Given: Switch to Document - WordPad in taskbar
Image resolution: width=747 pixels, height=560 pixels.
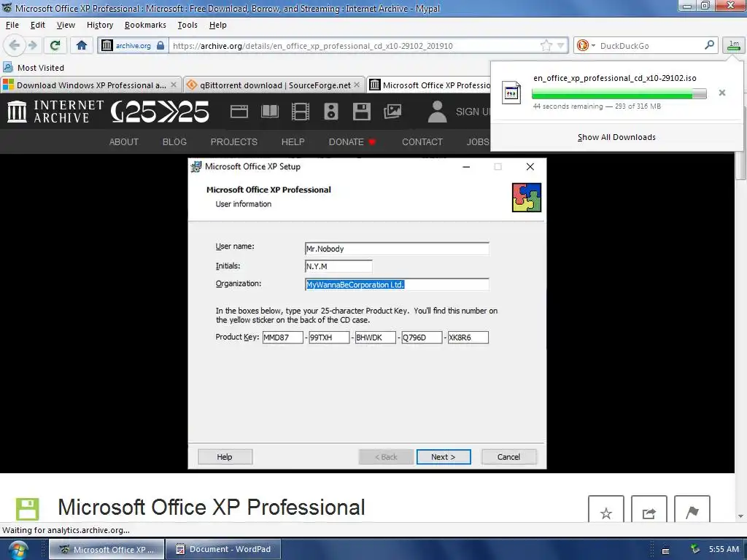Looking at the screenshot, I should 223,550.
